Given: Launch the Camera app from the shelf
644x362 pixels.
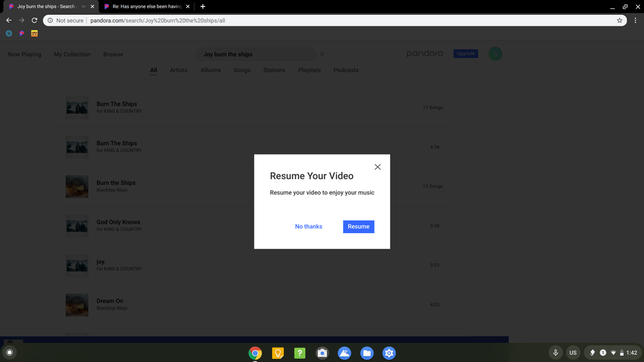Looking at the screenshot, I should pos(322,353).
